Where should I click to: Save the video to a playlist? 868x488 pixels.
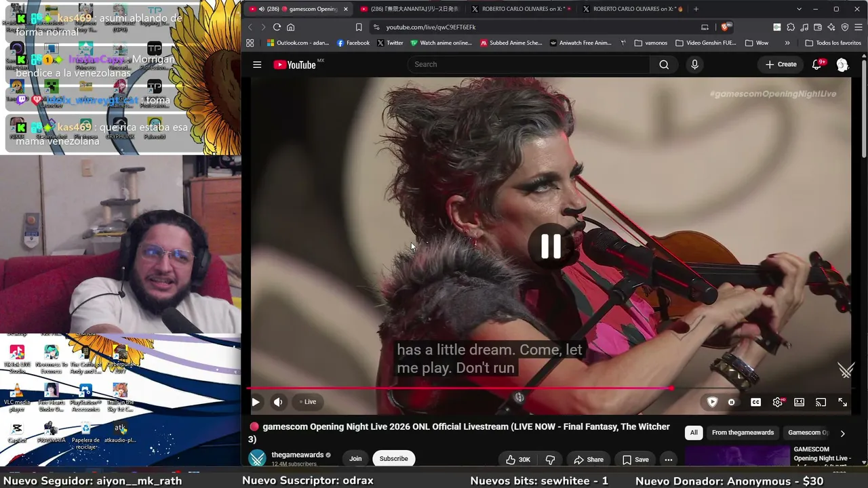coord(635,460)
